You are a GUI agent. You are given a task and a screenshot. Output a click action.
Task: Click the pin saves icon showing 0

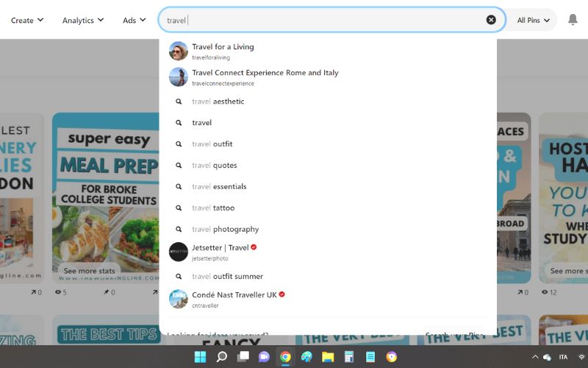click(x=107, y=291)
